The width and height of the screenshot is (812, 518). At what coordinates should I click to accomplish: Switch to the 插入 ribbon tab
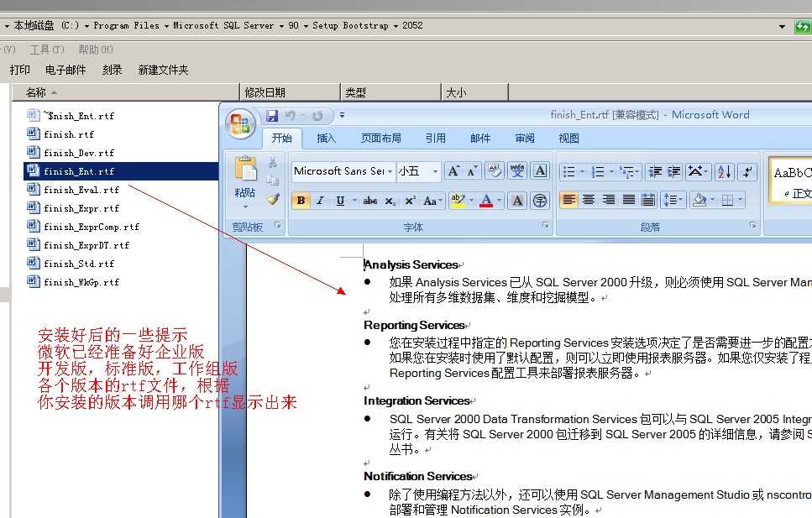coord(327,139)
